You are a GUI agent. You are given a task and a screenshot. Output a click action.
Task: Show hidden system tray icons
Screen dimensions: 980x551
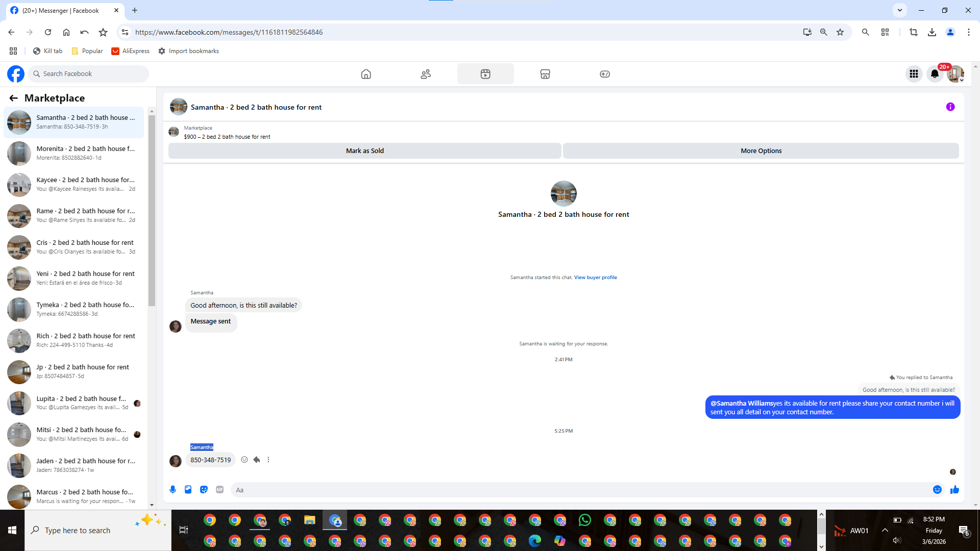(885, 530)
